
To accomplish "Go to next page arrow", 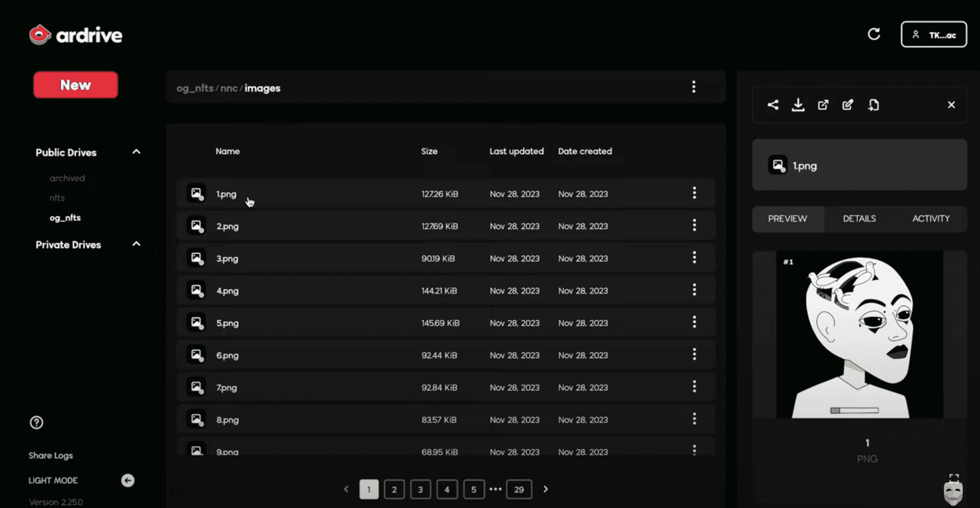I will (546, 489).
